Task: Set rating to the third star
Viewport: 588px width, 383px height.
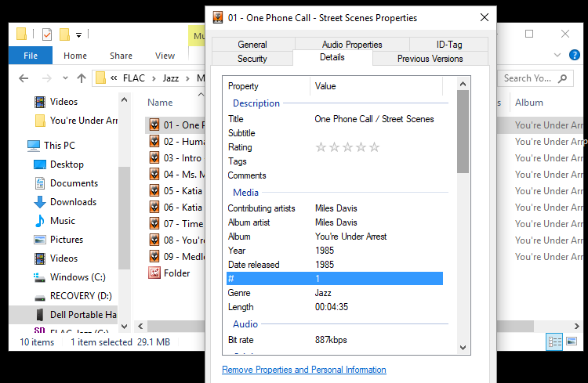Action: (347, 147)
